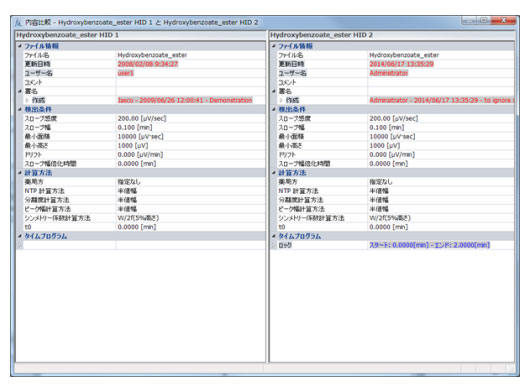
Task: Select スロープ幅 value 0.100 [min] in HID 1
Action: coord(135,127)
